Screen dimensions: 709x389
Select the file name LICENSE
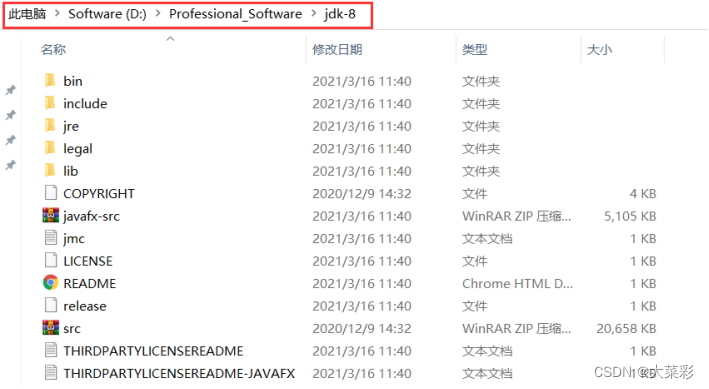click(x=88, y=261)
